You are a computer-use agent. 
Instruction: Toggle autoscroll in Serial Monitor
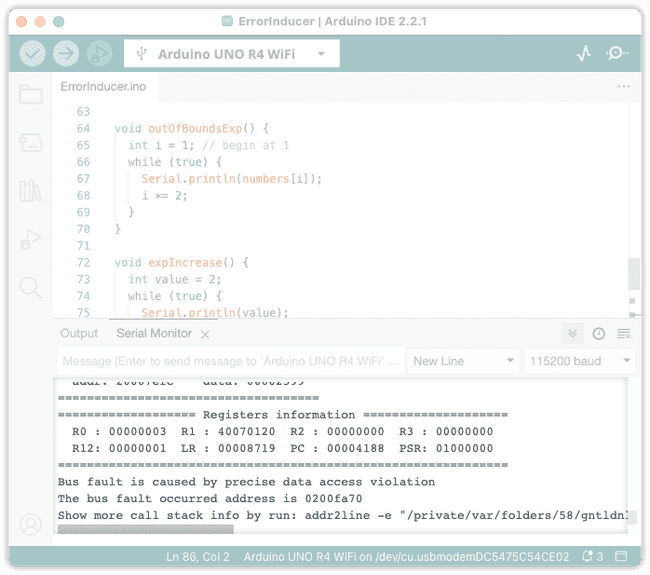click(572, 334)
